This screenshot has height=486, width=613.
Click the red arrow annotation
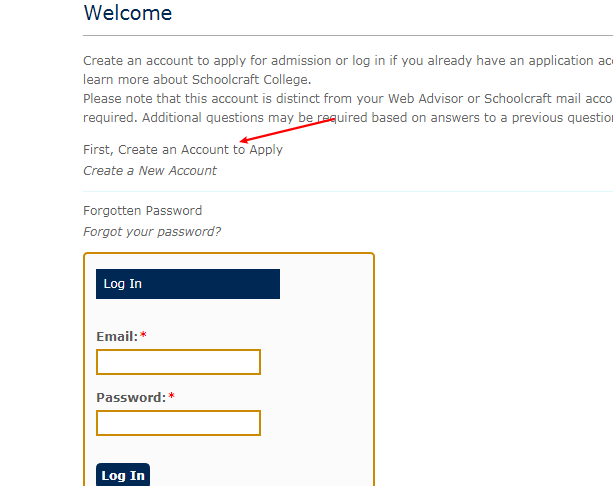tap(287, 131)
